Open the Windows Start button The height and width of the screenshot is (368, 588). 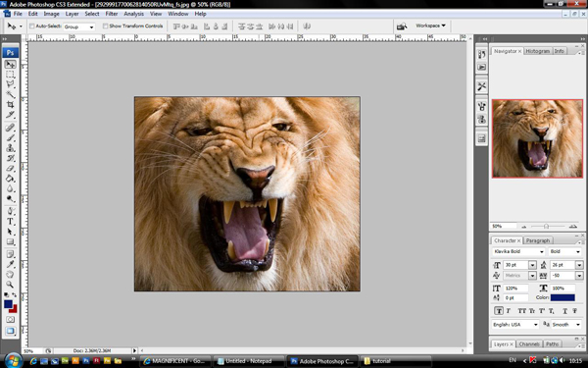[13, 361]
